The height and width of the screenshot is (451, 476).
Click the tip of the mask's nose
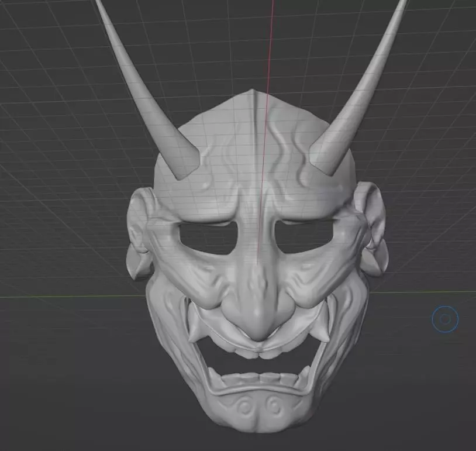pos(260,333)
